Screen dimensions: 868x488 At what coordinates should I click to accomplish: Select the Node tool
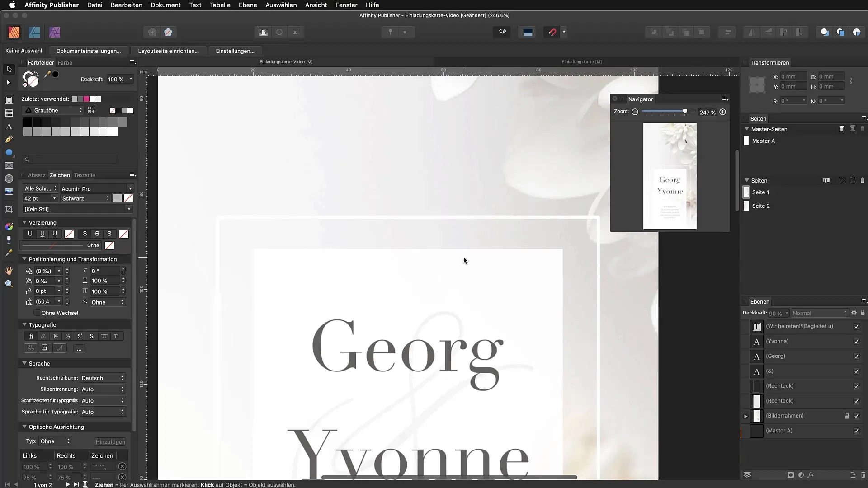point(9,83)
